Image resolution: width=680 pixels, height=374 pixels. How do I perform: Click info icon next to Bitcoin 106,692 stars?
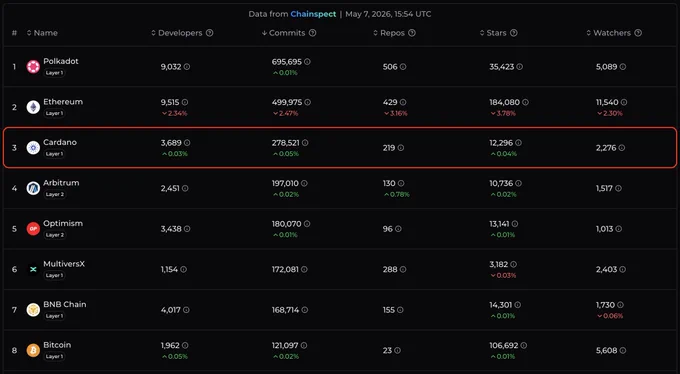[x=523, y=345]
